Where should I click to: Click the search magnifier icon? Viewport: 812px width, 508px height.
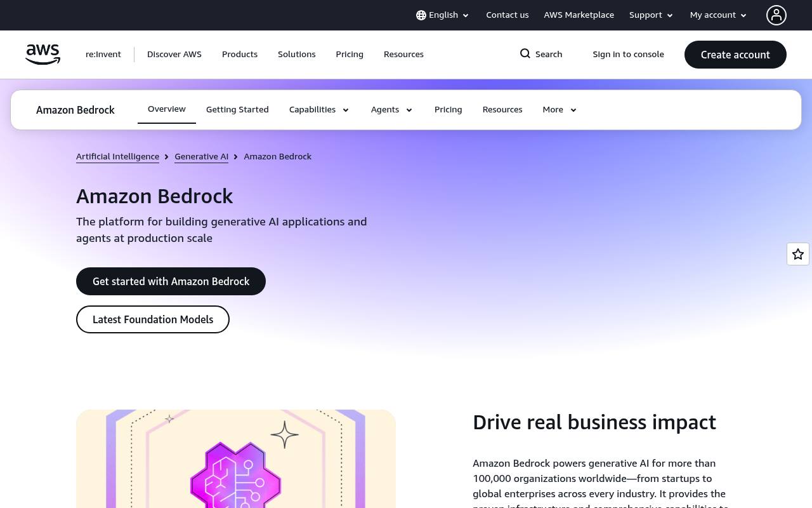pos(525,54)
